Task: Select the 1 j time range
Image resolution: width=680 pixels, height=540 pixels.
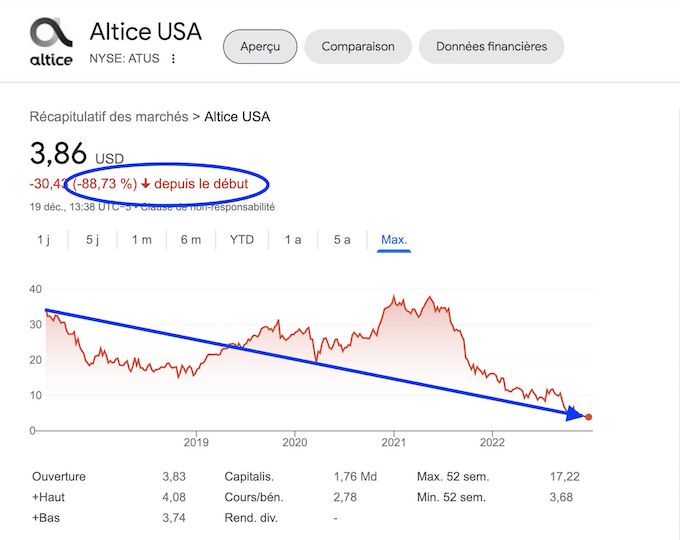Action: click(x=44, y=240)
